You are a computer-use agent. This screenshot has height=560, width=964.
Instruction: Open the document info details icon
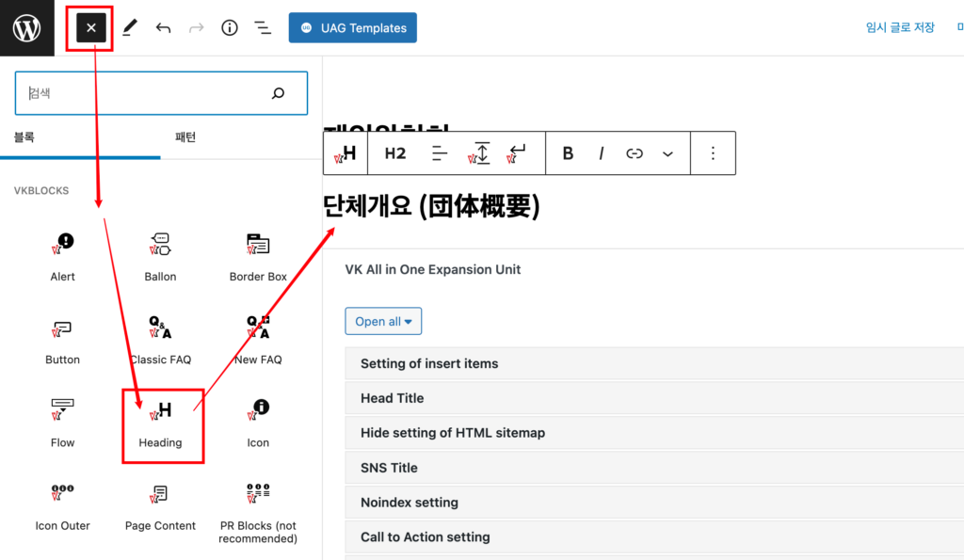(230, 28)
